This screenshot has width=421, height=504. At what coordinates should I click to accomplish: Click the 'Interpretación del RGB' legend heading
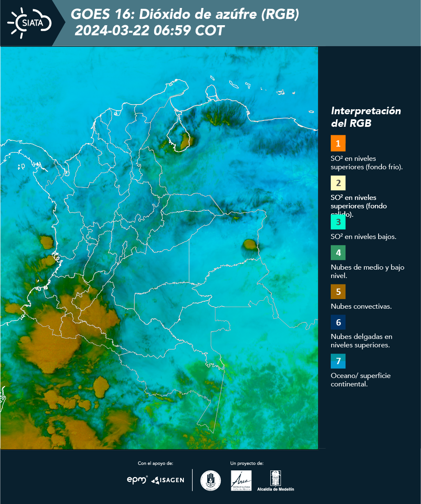click(x=366, y=117)
